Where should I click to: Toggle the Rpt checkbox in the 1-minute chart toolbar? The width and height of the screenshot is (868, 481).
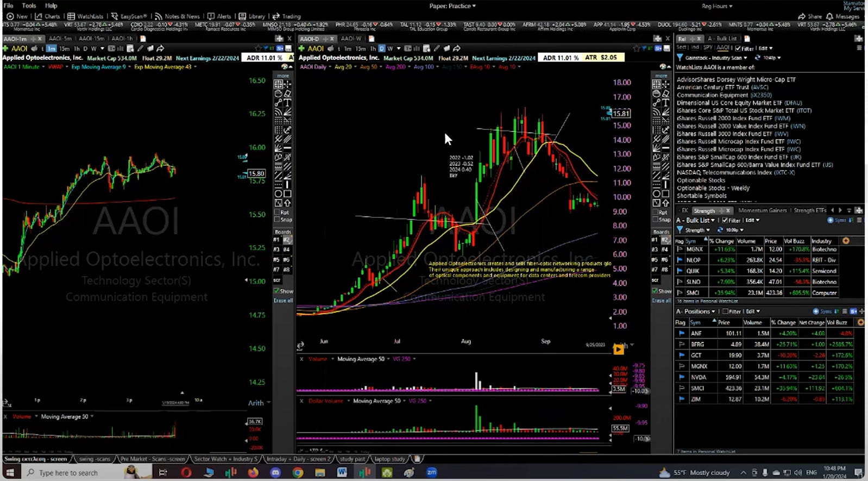pyautogui.click(x=277, y=212)
